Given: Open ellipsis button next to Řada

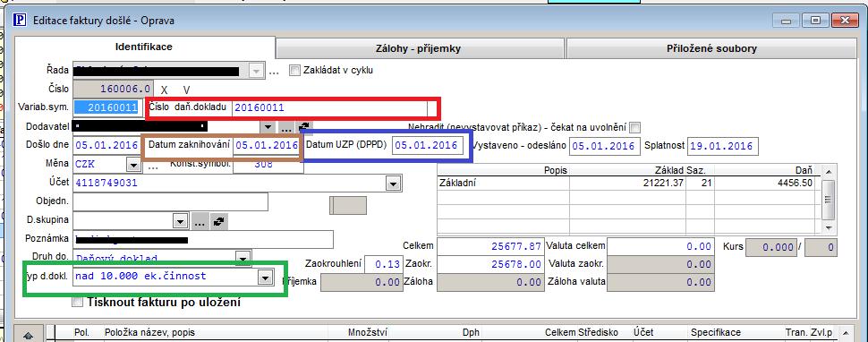Looking at the screenshot, I should pos(274,72).
